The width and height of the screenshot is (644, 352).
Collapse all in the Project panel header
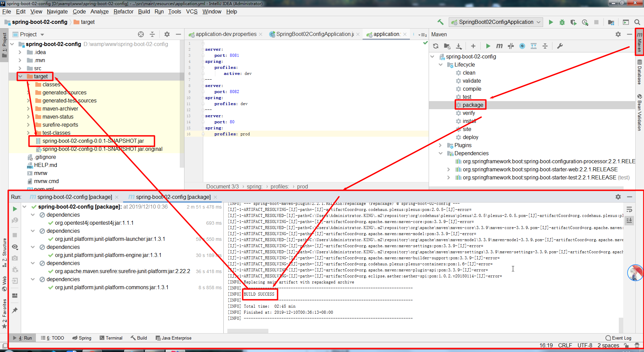point(152,34)
